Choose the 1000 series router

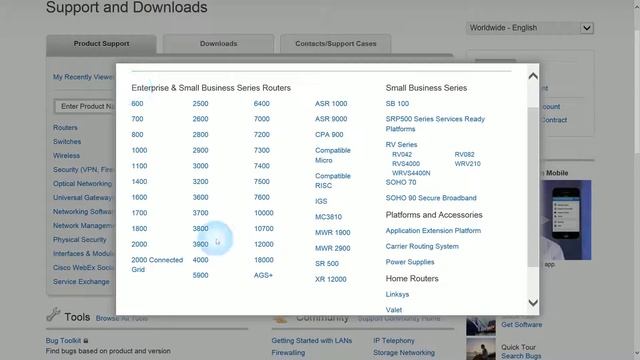tap(139, 150)
